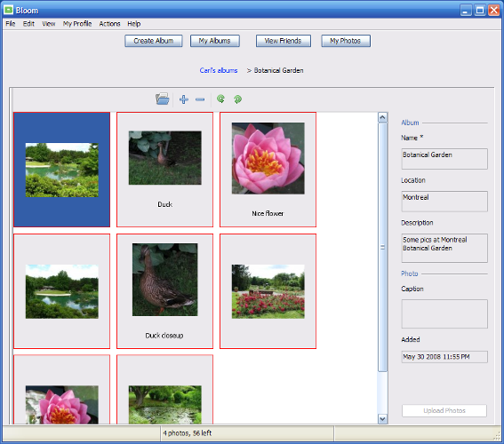Viewport: 504px width, 444px height.
Task: Click the Duck closeup caption text
Action: click(164, 336)
